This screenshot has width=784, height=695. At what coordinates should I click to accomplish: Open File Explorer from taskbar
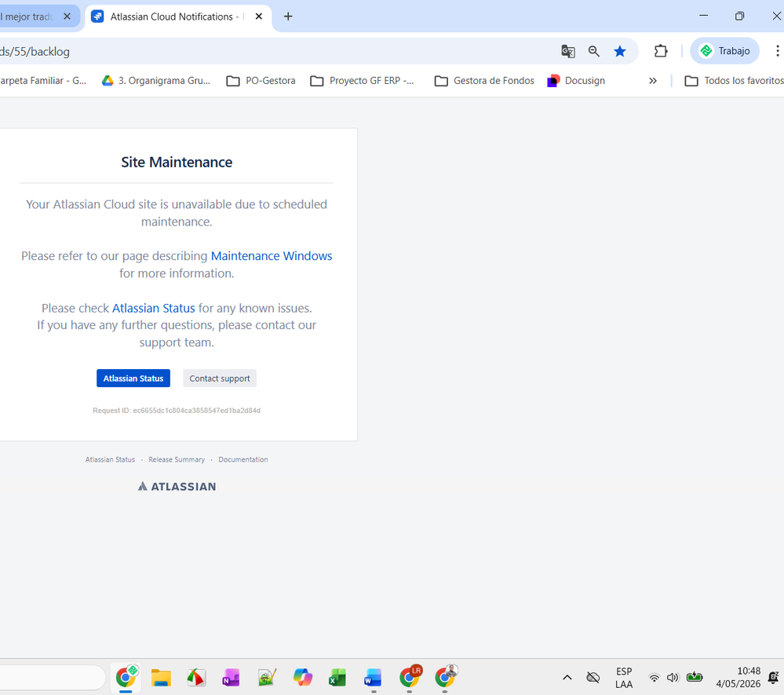point(161,678)
